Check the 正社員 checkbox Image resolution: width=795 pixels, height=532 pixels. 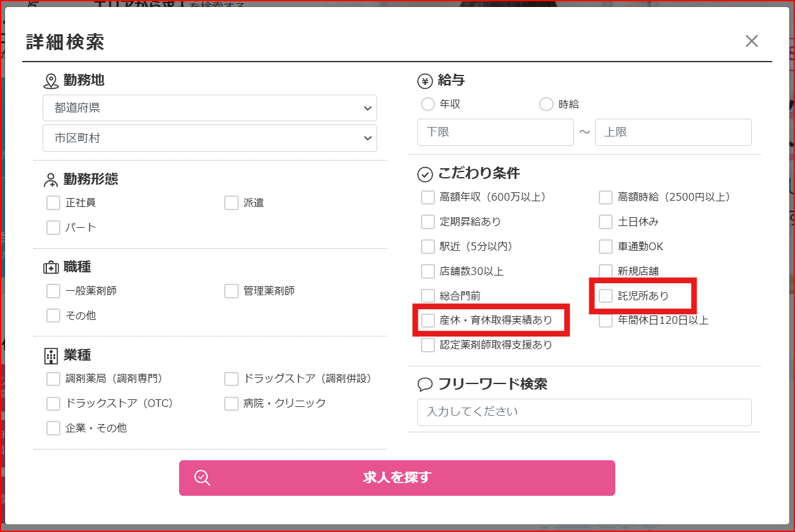[53, 203]
